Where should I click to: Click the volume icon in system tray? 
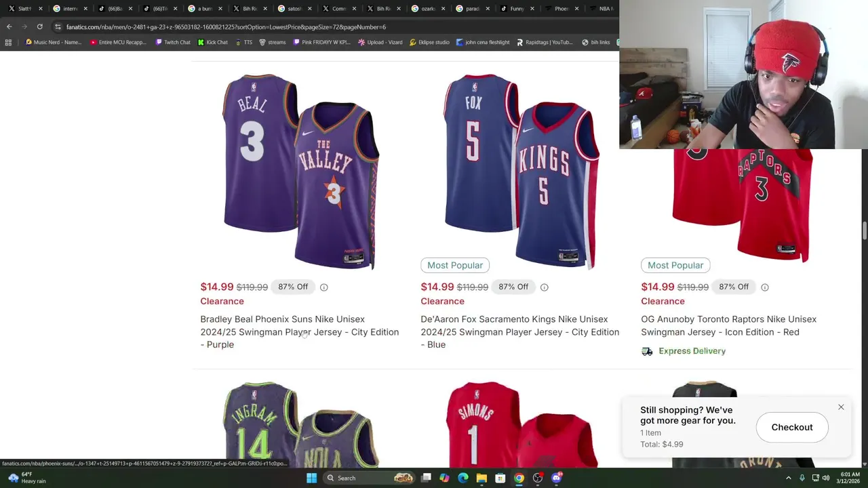pos(827,478)
